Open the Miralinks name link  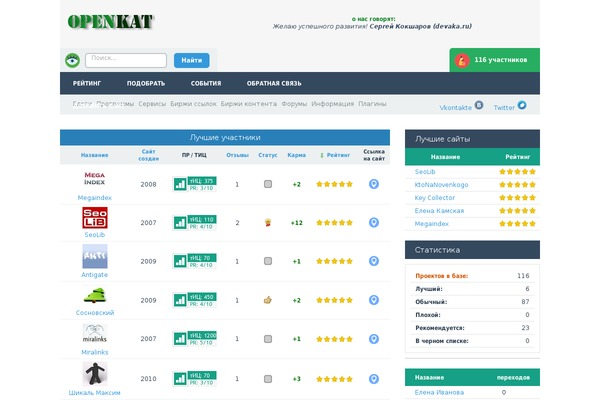click(95, 352)
